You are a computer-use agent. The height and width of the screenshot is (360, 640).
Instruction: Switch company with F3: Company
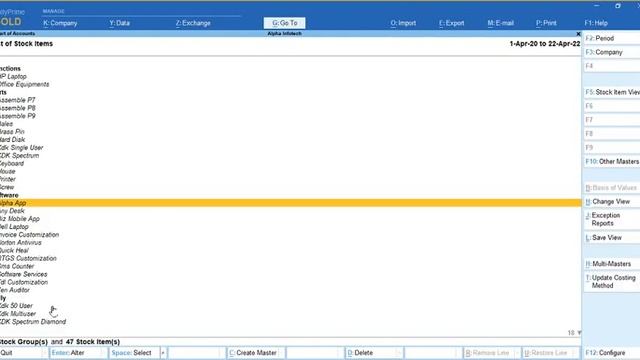[612, 52]
